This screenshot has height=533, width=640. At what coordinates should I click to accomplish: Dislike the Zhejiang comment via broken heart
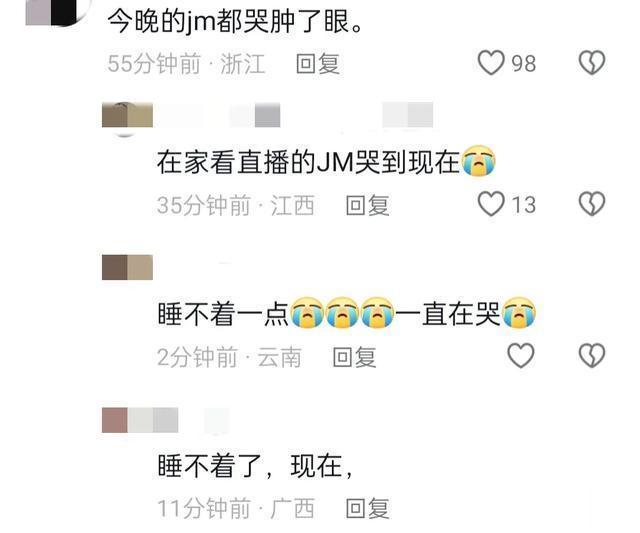(x=592, y=63)
